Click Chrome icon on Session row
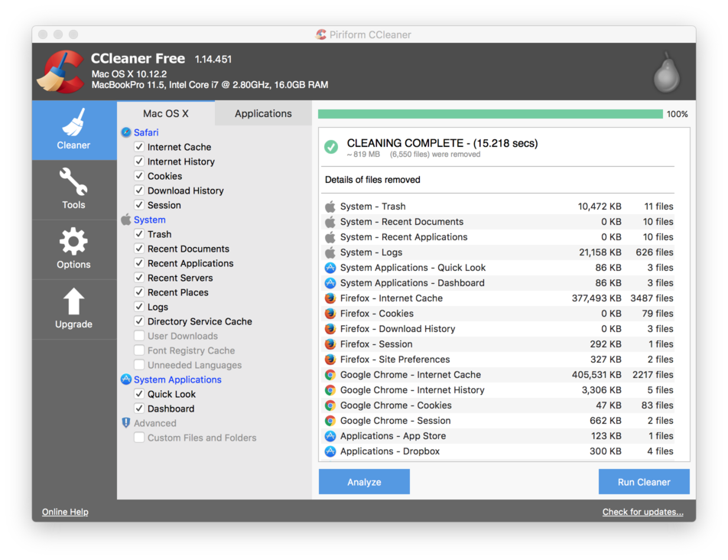 pyautogui.click(x=330, y=421)
